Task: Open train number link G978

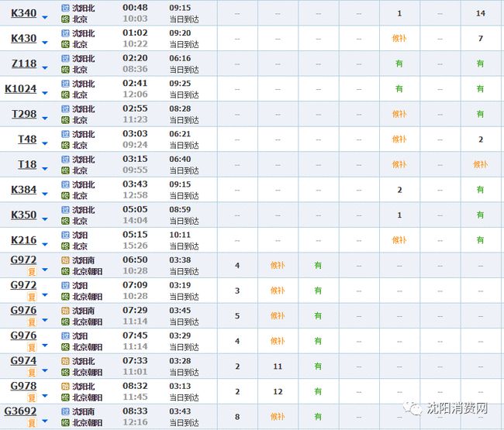Action: click(x=23, y=386)
